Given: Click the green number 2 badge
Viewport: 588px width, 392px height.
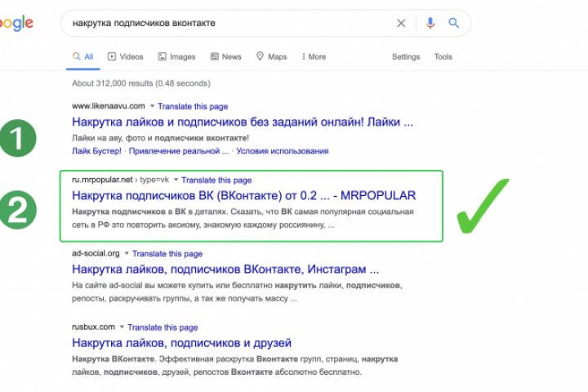Looking at the screenshot, I should (18, 209).
